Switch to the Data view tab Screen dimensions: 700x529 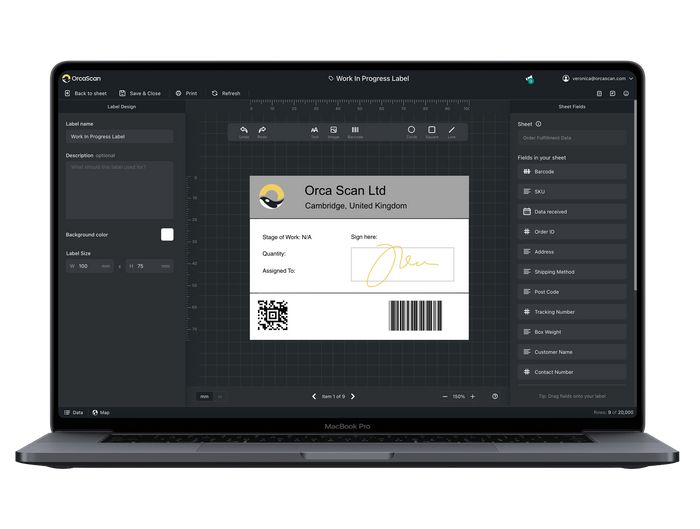[74, 412]
